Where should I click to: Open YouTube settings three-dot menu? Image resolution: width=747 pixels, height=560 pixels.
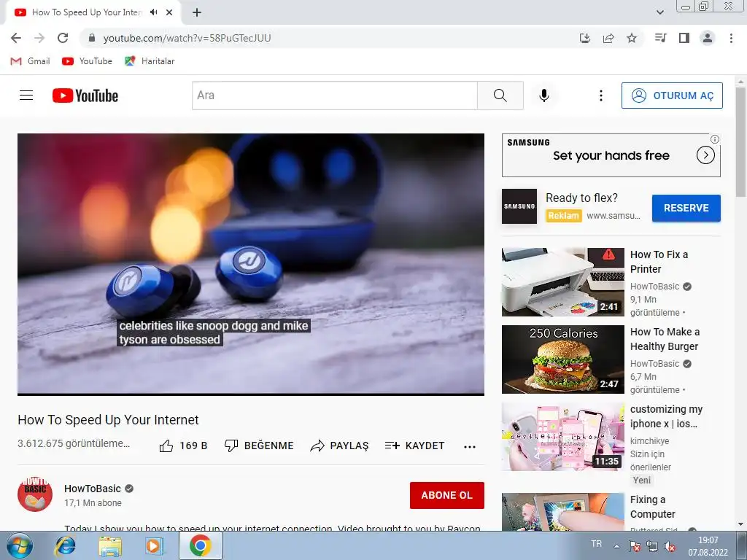pyautogui.click(x=601, y=96)
